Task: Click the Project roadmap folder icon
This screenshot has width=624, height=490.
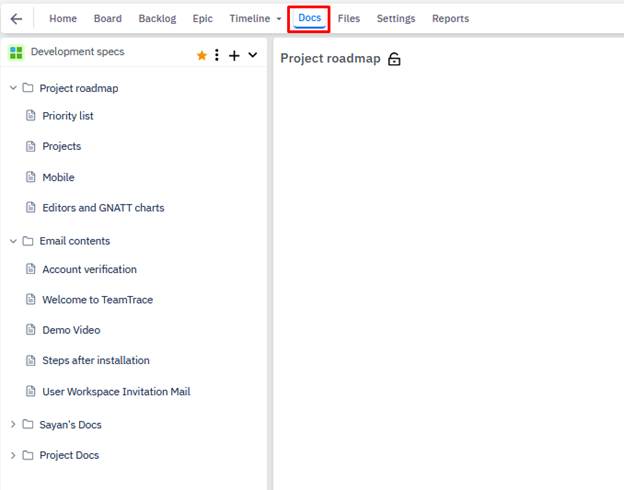Action: click(28, 88)
